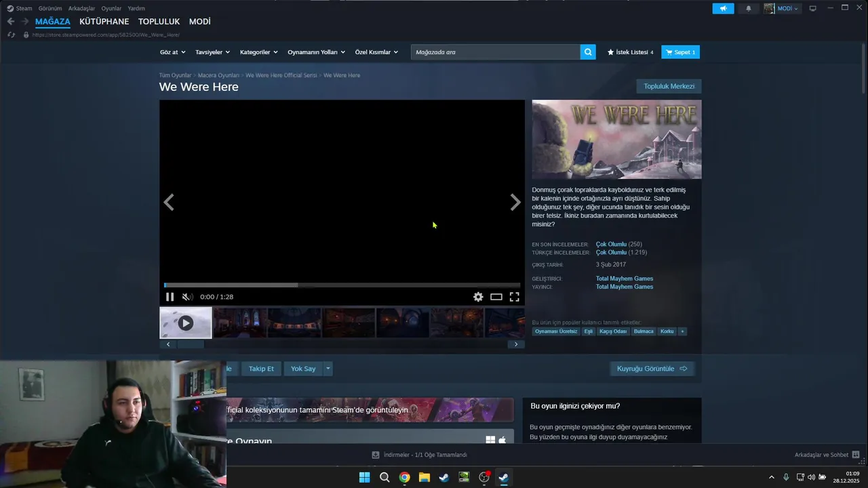Go back with the Steam navigation arrow
This screenshot has width=868, height=488.
(x=11, y=22)
